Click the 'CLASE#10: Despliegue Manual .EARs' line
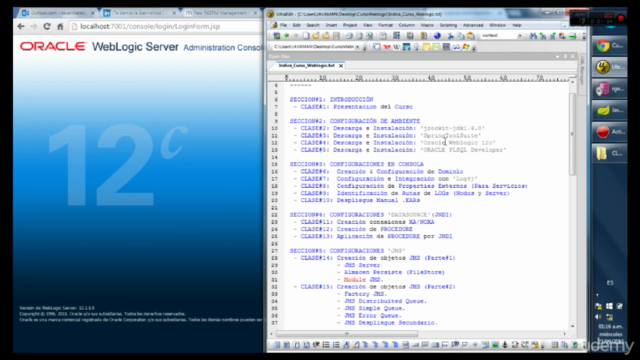640x360 pixels. (357, 200)
